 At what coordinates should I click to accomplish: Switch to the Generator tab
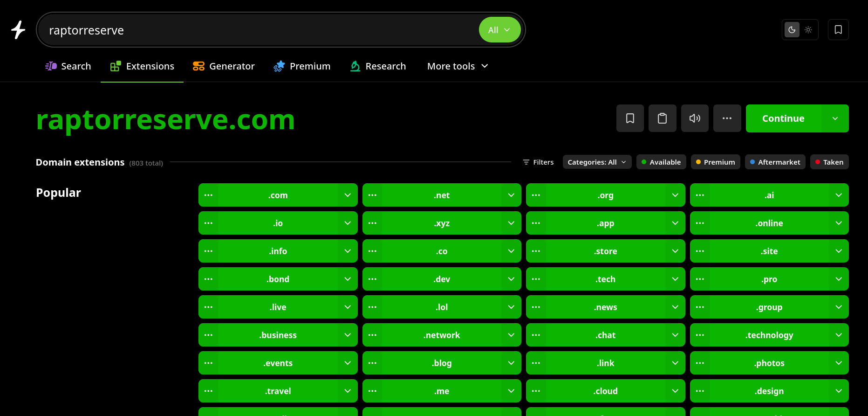tap(224, 66)
